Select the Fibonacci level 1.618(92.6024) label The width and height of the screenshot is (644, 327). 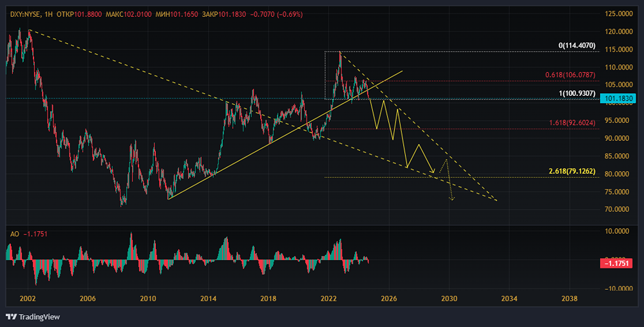pos(572,123)
